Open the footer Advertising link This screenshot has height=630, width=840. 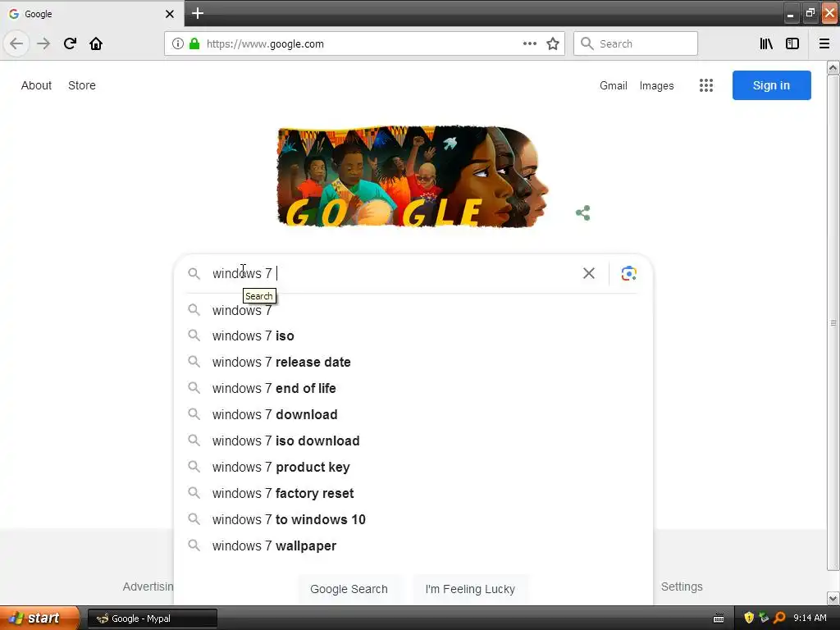tap(148, 587)
